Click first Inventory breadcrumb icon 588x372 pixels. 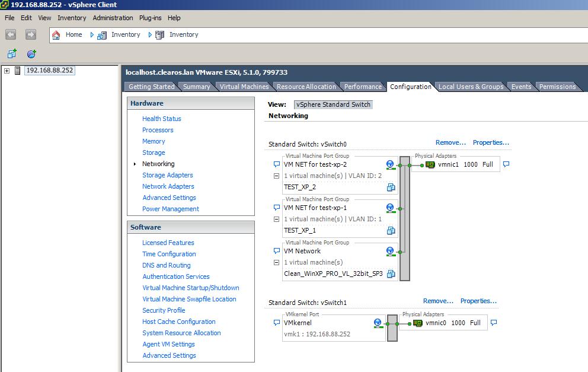click(102, 35)
